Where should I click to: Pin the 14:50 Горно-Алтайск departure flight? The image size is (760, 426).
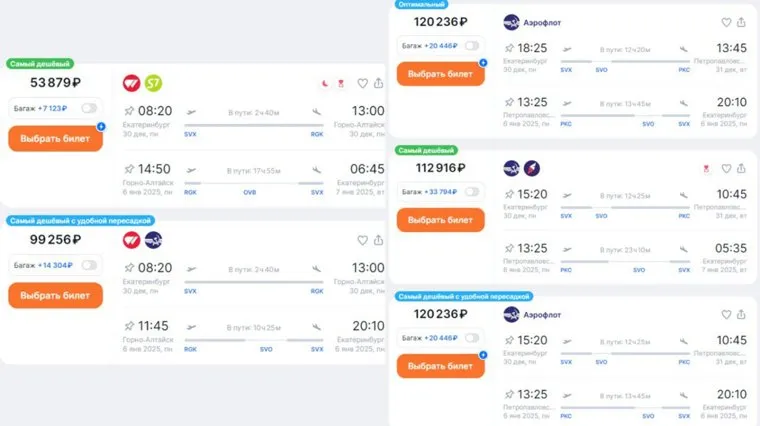pyautogui.click(x=129, y=169)
